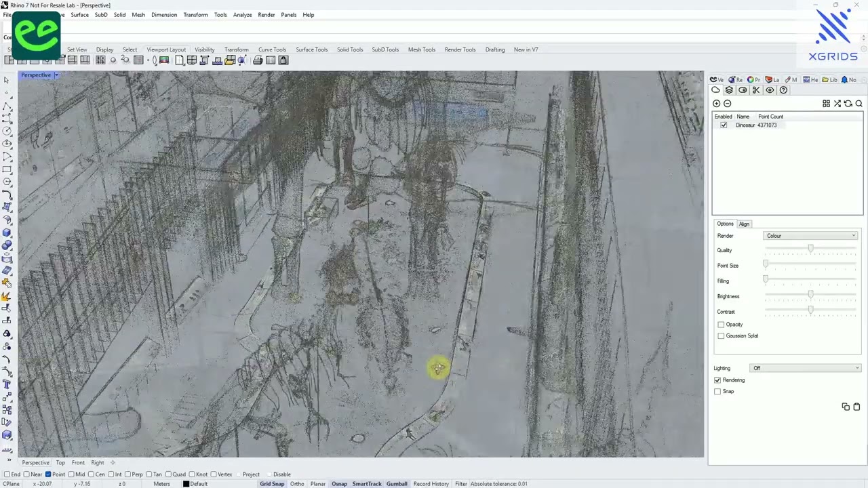Screen dimensions: 868x488
Task: Open the Layers panel tab
Action: tap(772, 79)
